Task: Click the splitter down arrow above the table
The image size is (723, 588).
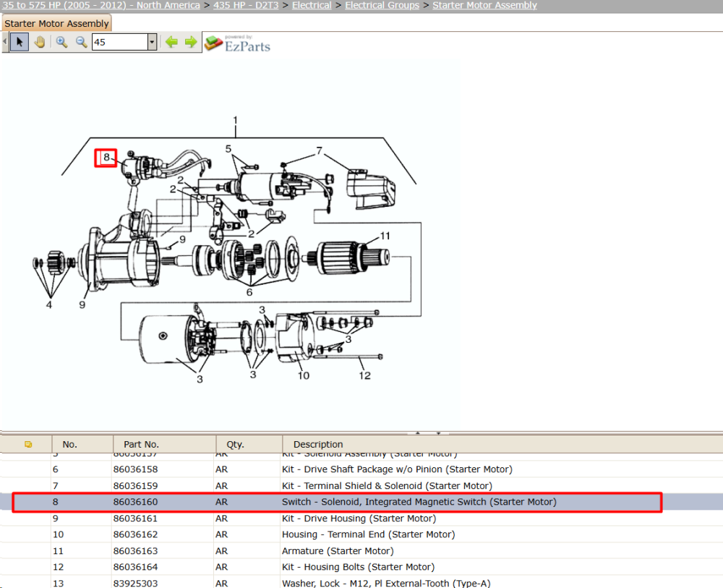Action: 439,433
